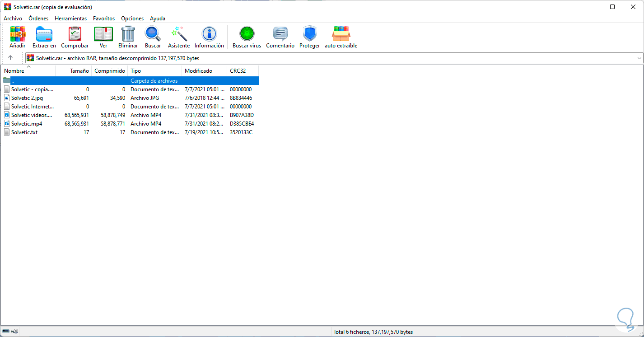
Task: Click the CRC32 value "8B834446"
Action: coord(241,98)
